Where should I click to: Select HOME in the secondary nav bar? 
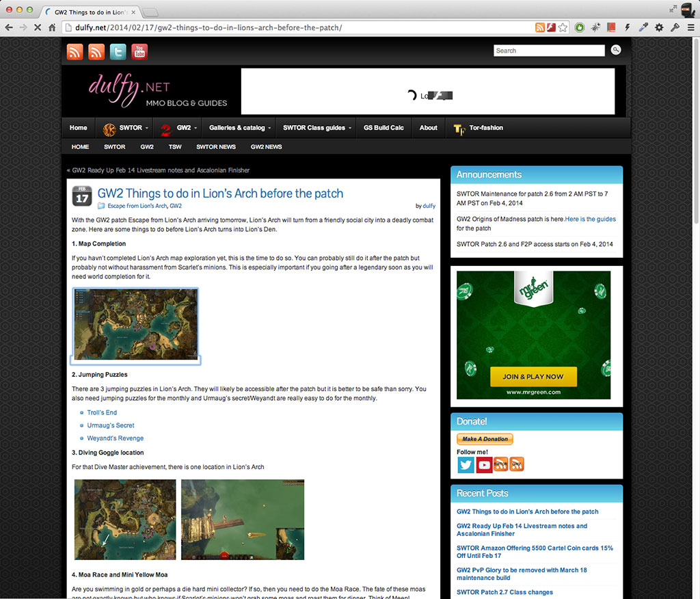(81, 147)
